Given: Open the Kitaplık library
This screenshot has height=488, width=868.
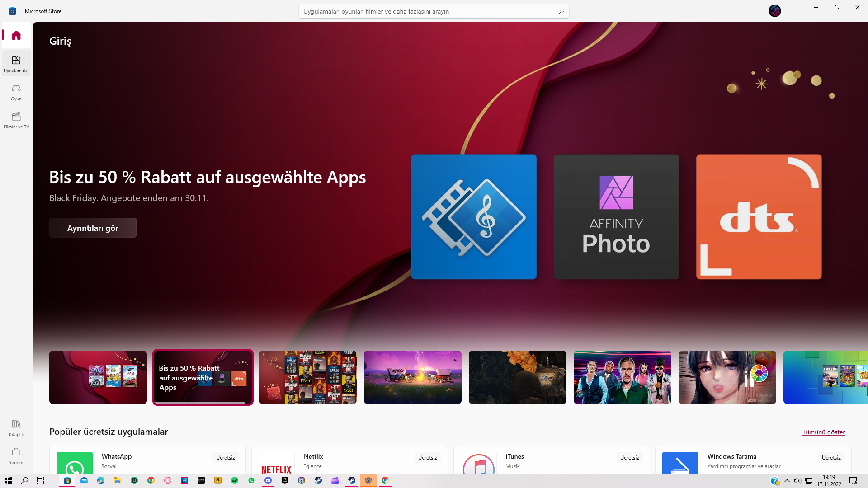Looking at the screenshot, I should 16,427.
